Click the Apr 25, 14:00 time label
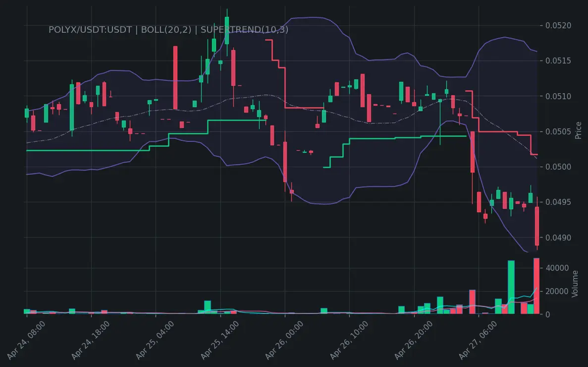 point(220,340)
